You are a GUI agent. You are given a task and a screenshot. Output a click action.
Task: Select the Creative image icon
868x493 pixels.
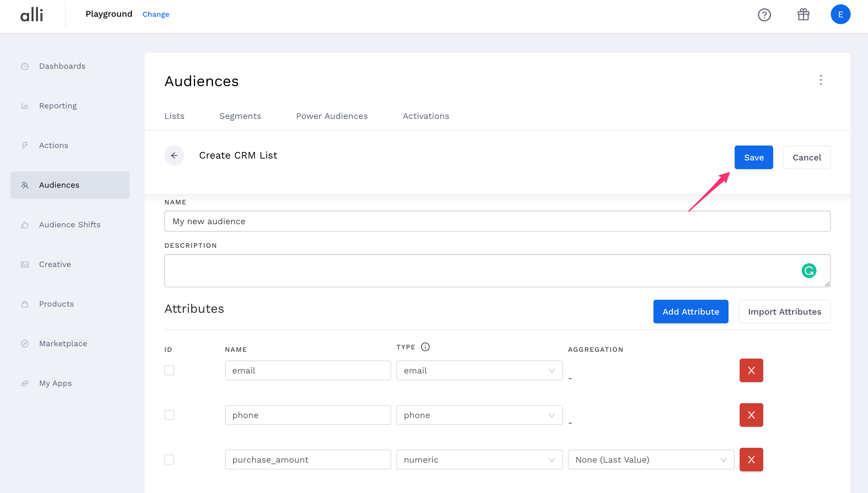(x=25, y=264)
